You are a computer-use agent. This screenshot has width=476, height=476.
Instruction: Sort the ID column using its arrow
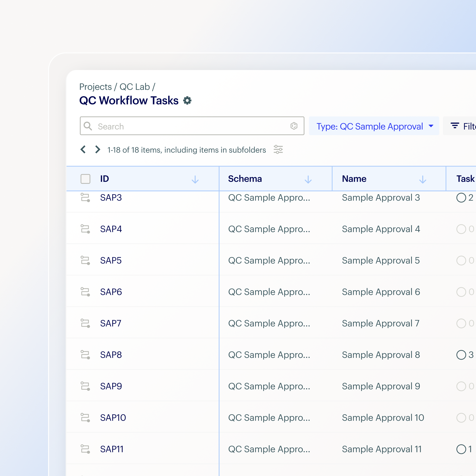tap(195, 179)
